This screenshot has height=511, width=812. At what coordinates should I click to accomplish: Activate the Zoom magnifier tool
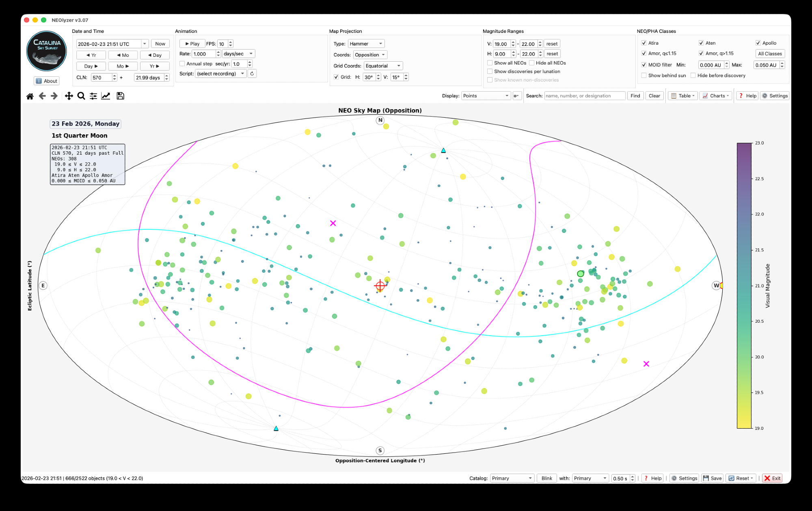coord(81,96)
